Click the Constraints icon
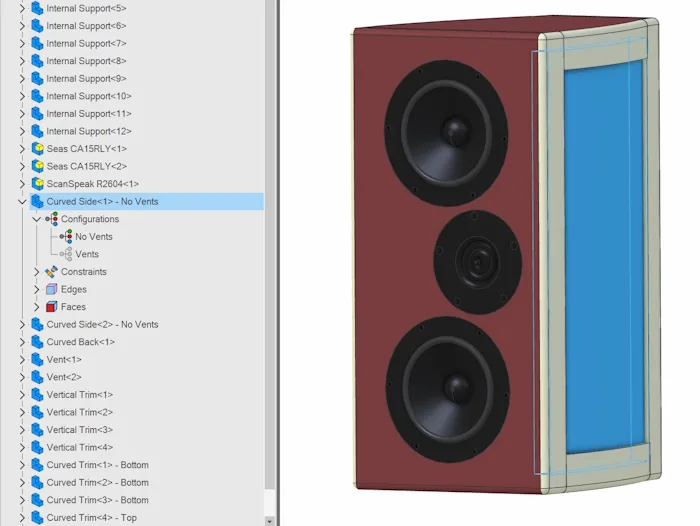This screenshot has width=700, height=526. pos(52,271)
